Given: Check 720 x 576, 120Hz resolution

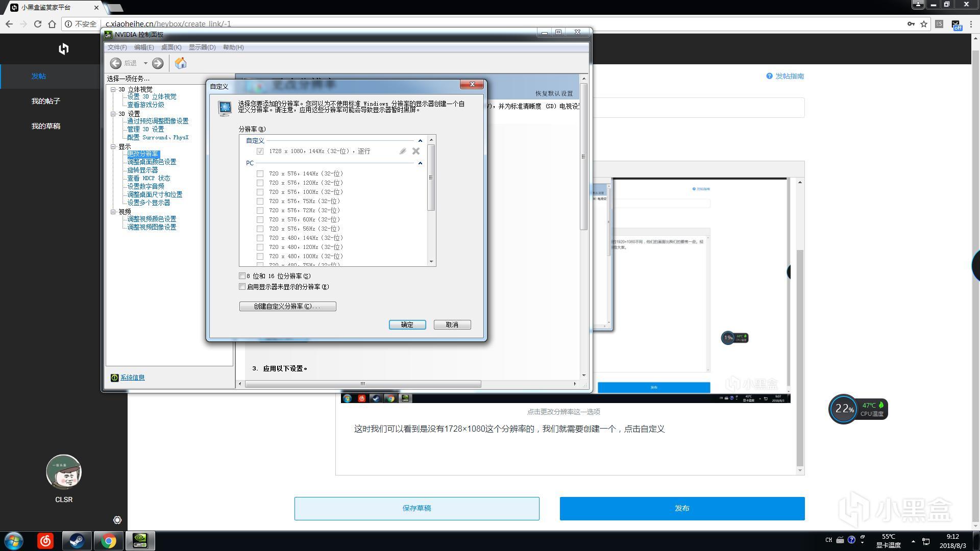Looking at the screenshot, I should point(260,183).
